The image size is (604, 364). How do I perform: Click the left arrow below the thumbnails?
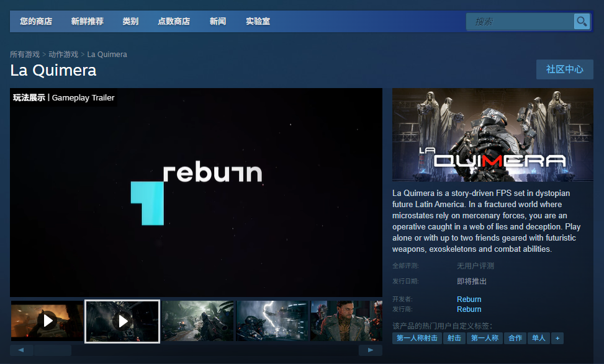click(x=21, y=350)
